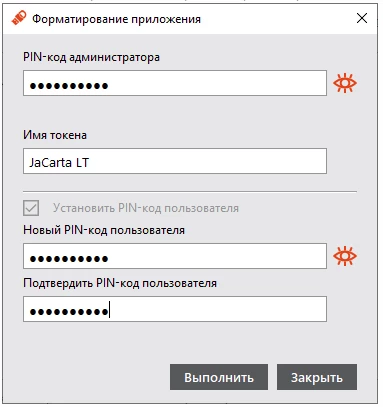Click masked dots in the administrator PIN field
The width and height of the screenshot is (383, 407).
pyautogui.click(x=69, y=86)
